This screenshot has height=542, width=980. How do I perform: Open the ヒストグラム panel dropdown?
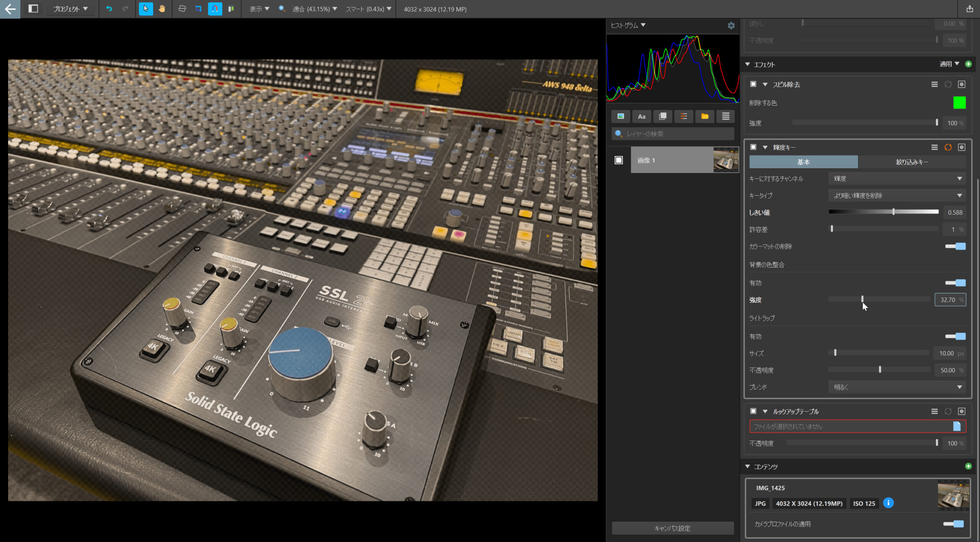[x=628, y=25]
